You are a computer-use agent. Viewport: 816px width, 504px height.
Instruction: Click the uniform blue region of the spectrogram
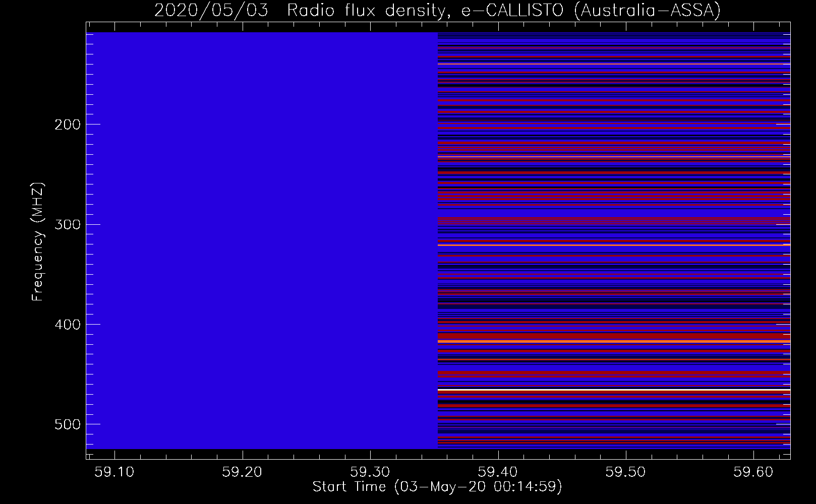point(262,240)
